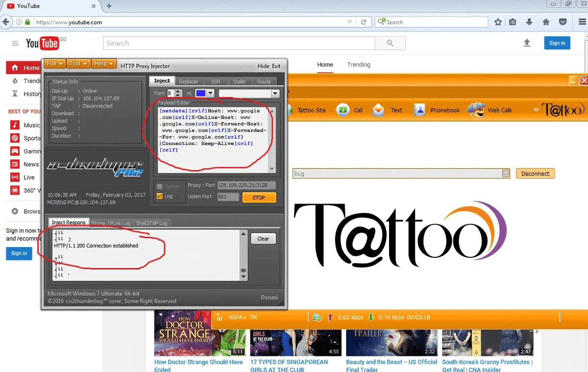Go to the Firefox home page icon
This screenshot has height=372, width=588.
(x=546, y=22)
